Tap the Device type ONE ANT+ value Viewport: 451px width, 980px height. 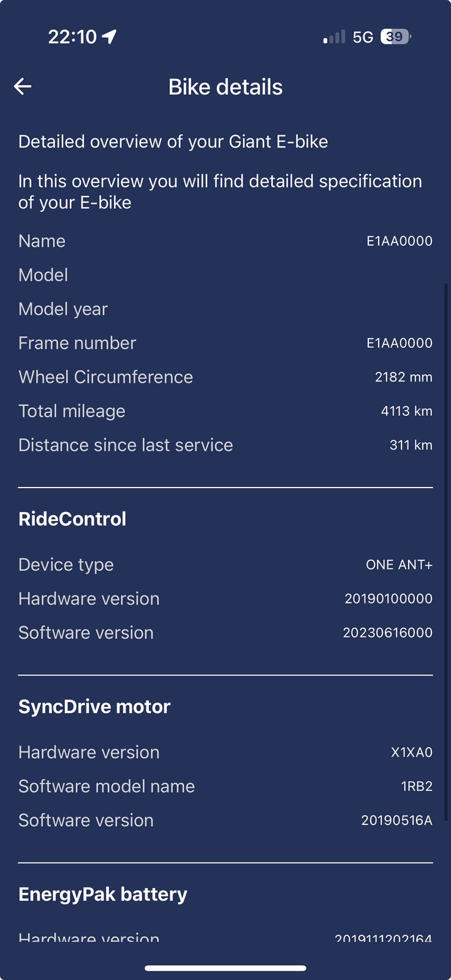click(x=399, y=565)
